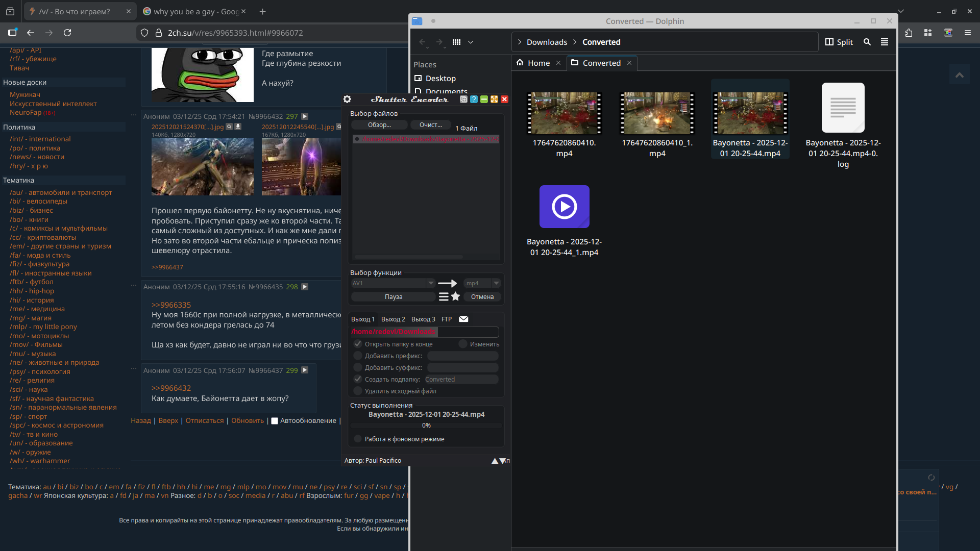Image resolution: width=980 pixels, height=551 pixels.
Task: Toggle 'Открыть папку в конце' checkbox
Action: pos(358,344)
